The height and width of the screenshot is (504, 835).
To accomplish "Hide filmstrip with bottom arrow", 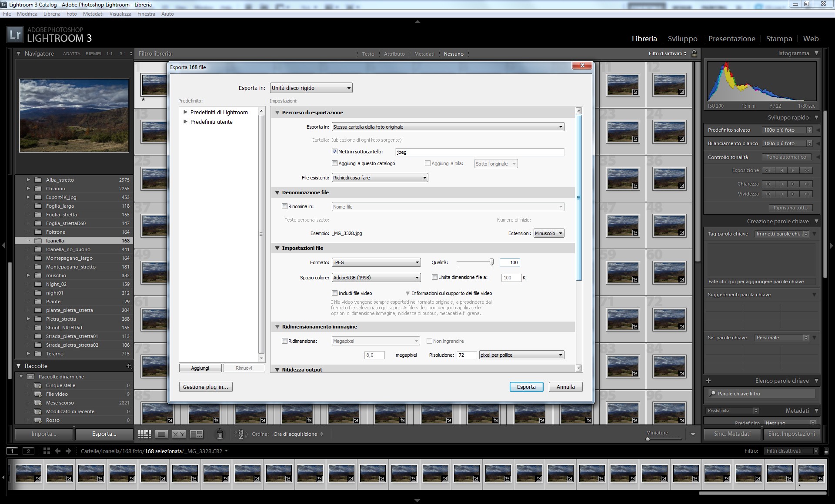I will (x=417, y=501).
